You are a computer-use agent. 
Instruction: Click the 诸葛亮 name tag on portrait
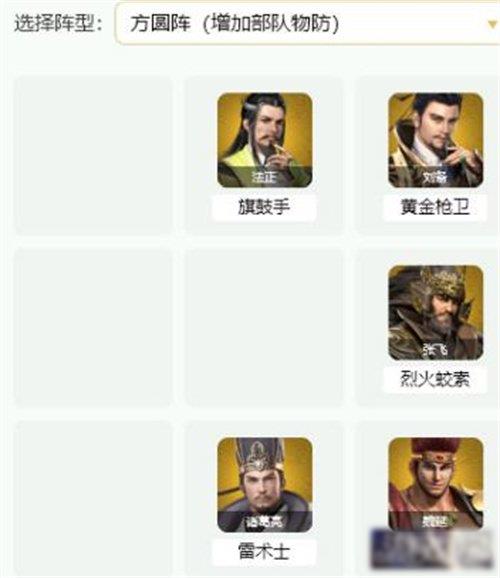click(x=264, y=522)
